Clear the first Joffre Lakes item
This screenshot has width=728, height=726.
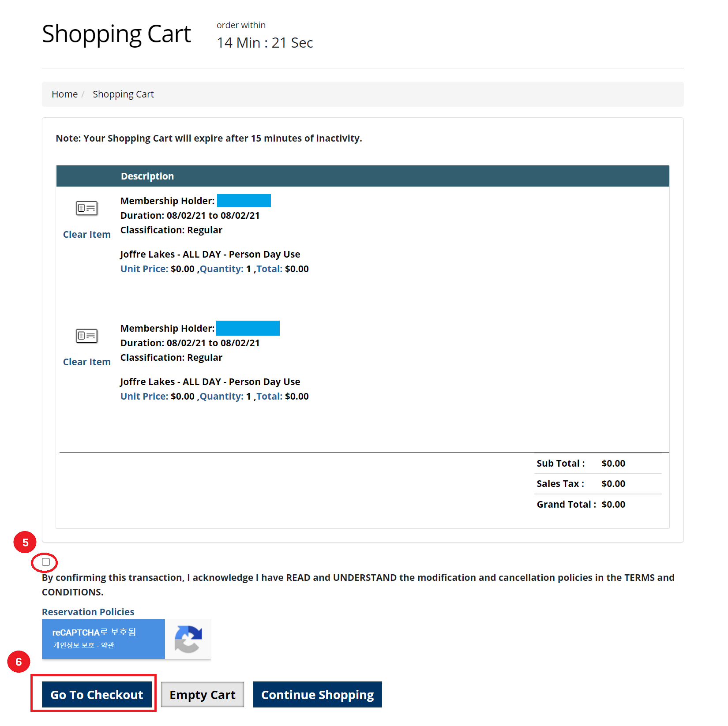(x=86, y=235)
